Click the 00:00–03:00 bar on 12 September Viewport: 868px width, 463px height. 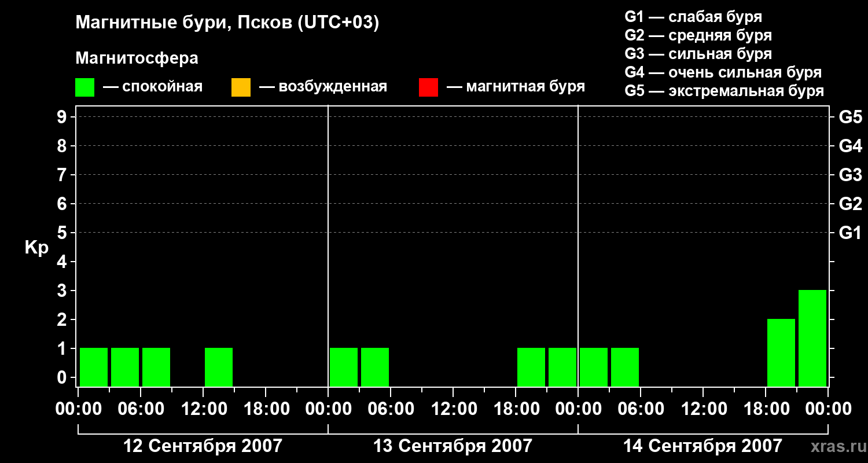click(x=94, y=367)
